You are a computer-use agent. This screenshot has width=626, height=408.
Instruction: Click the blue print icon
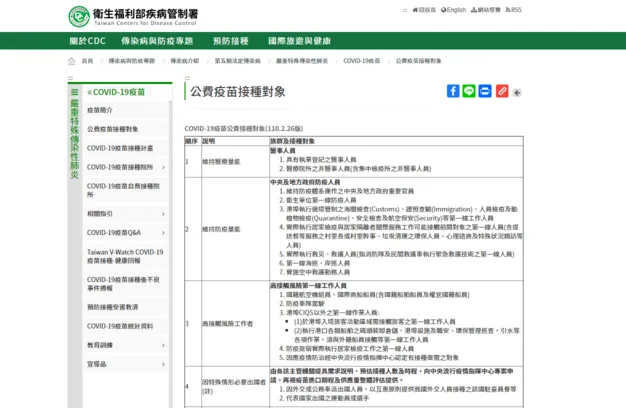click(x=485, y=91)
